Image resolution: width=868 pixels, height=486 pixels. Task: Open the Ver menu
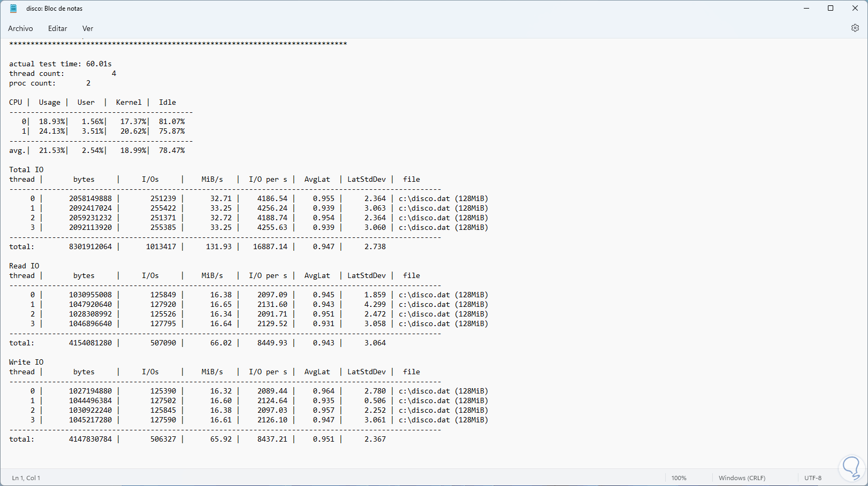pos(88,28)
